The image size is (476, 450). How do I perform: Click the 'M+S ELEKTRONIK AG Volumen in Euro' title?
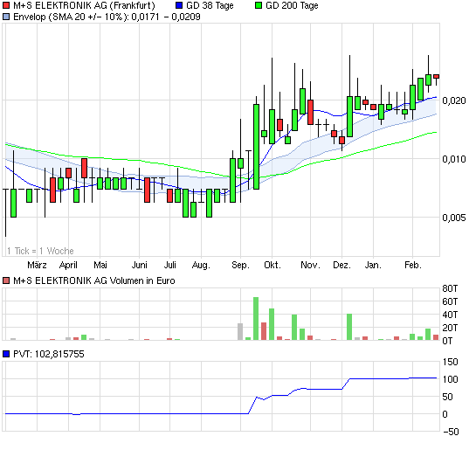[x=94, y=280]
